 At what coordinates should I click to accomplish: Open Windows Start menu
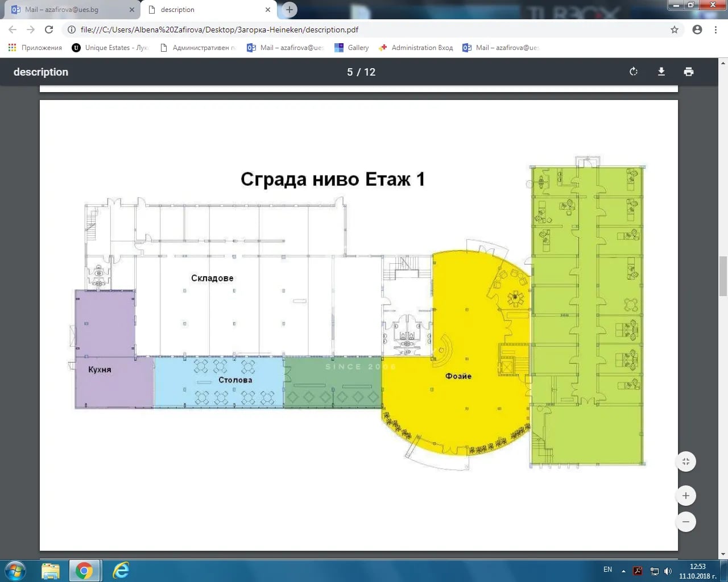pyautogui.click(x=15, y=570)
